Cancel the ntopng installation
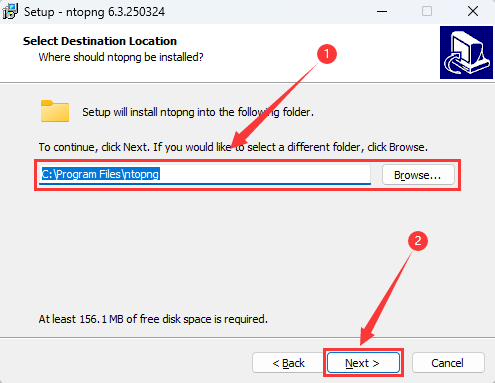Image resolution: width=495 pixels, height=383 pixels. 448,363
